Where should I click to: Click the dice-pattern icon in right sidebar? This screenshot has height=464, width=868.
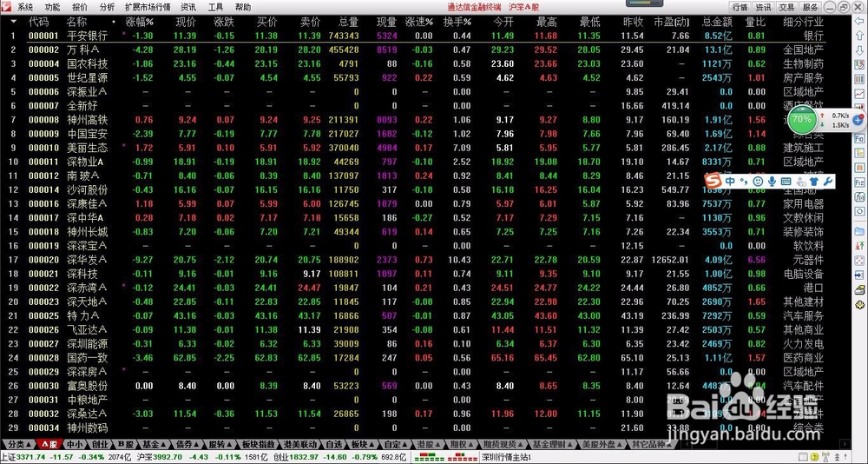tap(859, 260)
